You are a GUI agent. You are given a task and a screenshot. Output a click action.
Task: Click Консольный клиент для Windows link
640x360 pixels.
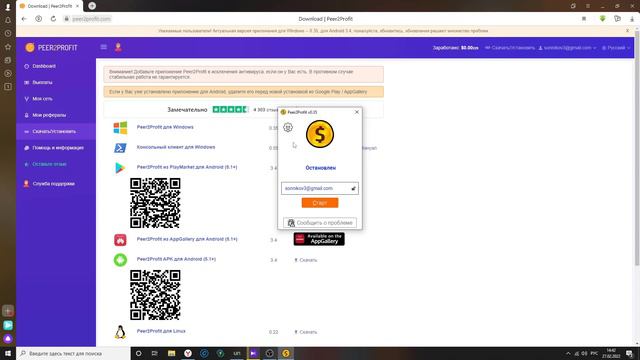(176, 147)
